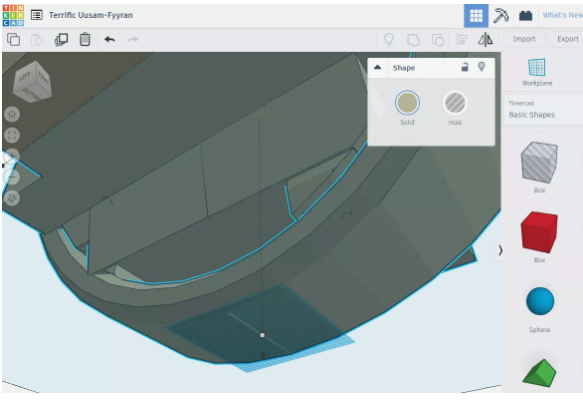Click the Import button

click(524, 39)
